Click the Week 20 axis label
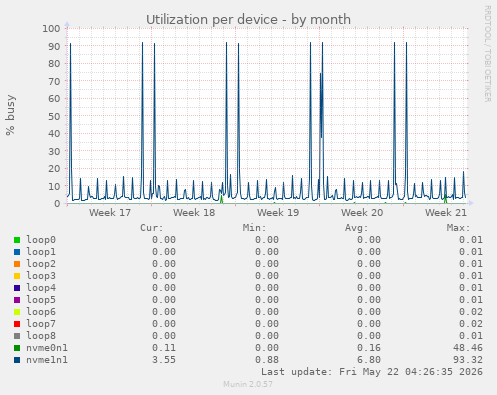Image resolution: width=497 pixels, height=395 pixels. tap(362, 213)
